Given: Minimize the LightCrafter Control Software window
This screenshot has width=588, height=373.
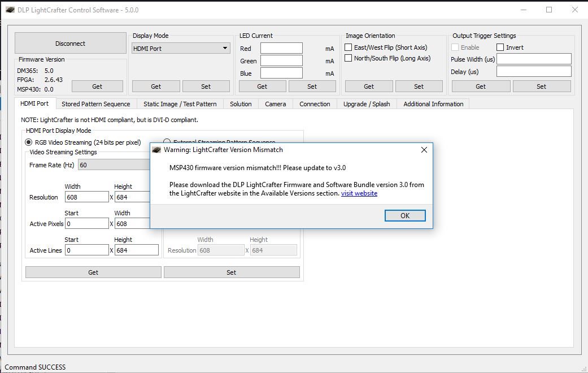Looking at the screenshot, I should pyautogui.click(x=524, y=10).
